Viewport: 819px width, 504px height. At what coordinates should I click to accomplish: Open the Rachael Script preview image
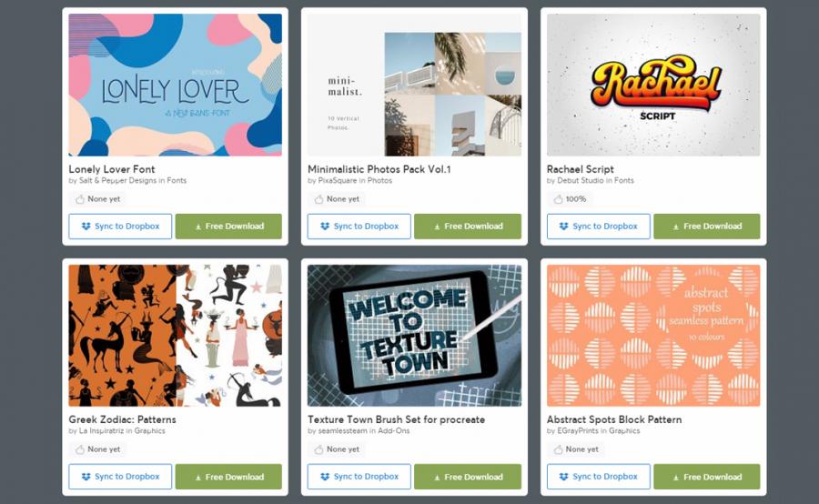653,85
